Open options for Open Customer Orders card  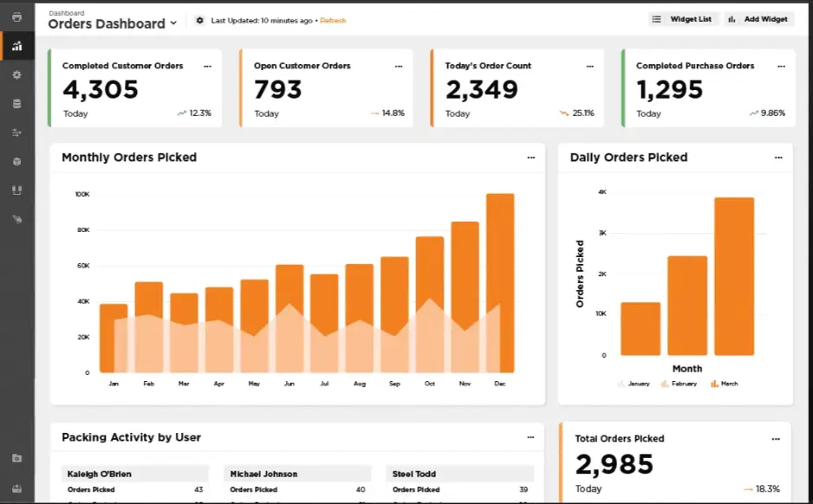pyautogui.click(x=399, y=67)
